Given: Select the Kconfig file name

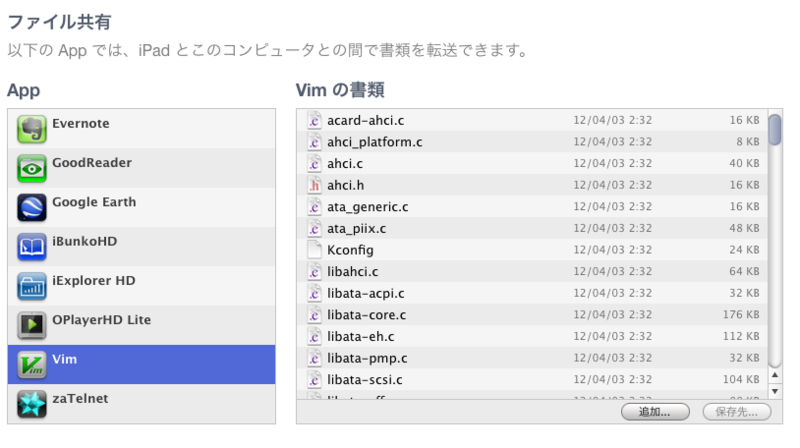Looking at the screenshot, I should pos(350,250).
